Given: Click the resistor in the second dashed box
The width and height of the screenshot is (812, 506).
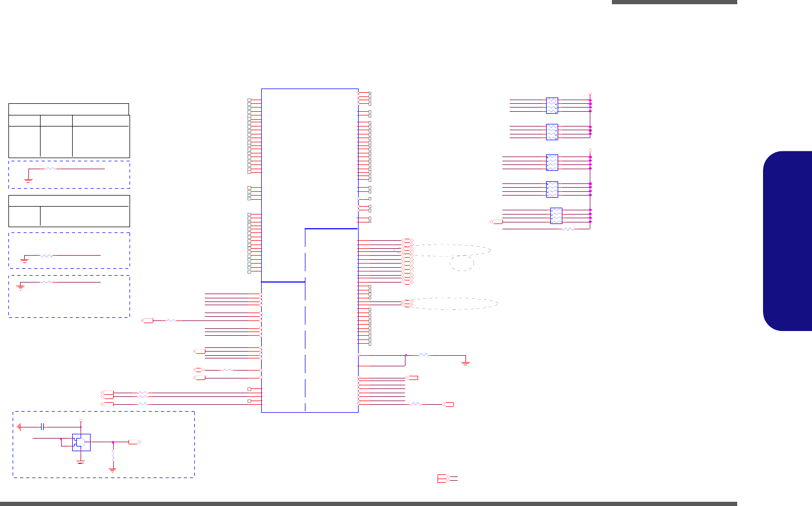Looking at the screenshot, I should click(x=47, y=255).
